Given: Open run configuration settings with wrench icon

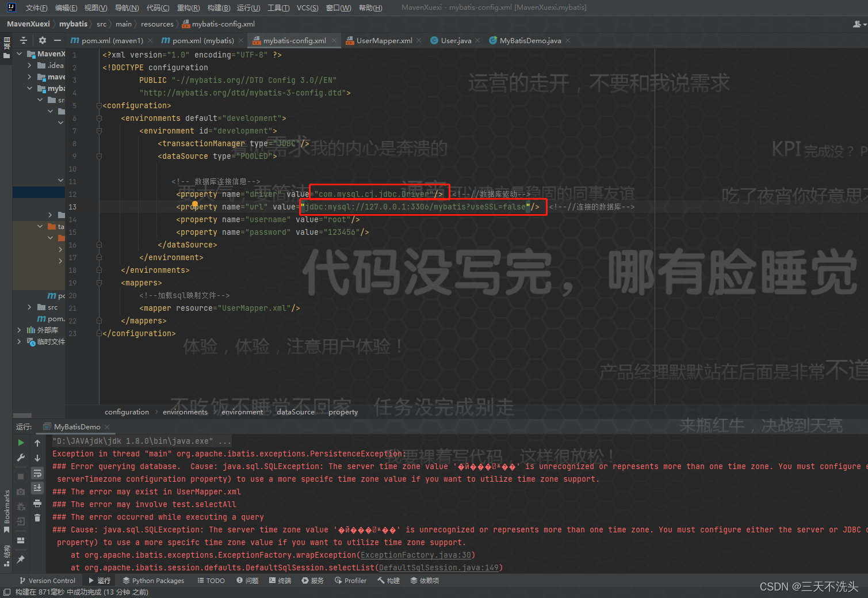Looking at the screenshot, I should pos(21,458).
